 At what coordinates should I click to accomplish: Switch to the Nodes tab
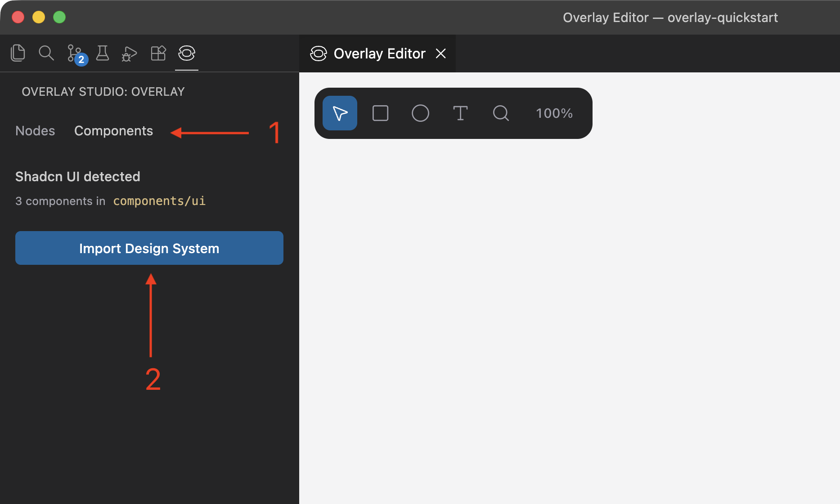click(35, 130)
